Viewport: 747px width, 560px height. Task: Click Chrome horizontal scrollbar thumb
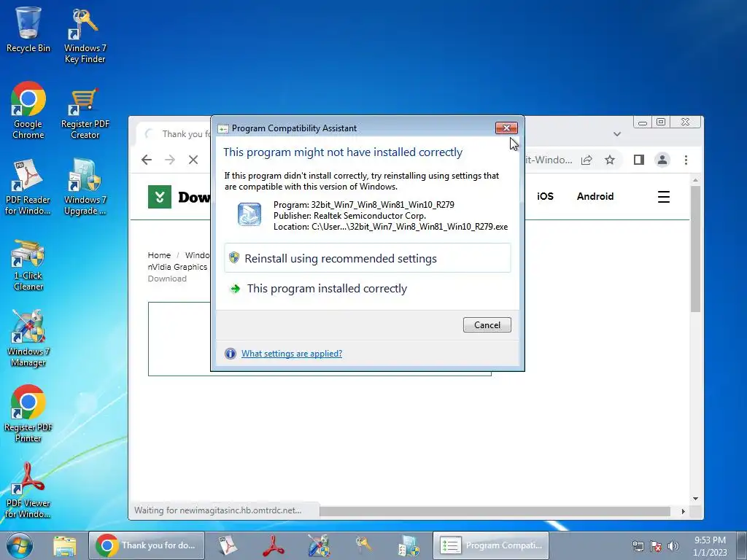click(495, 511)
